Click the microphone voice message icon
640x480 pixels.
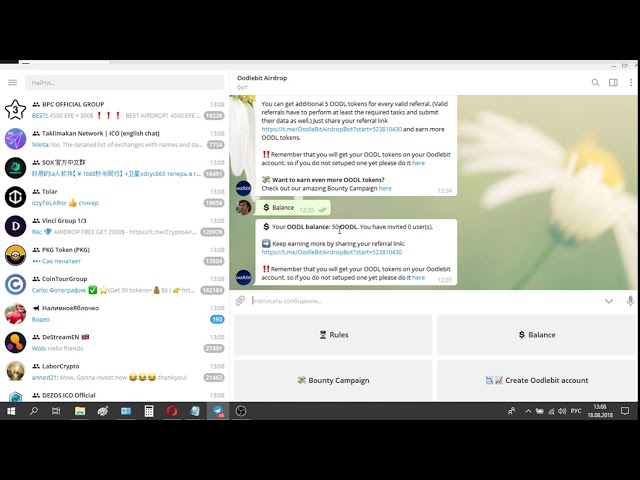pyautogui.click(x=630, y=301)
